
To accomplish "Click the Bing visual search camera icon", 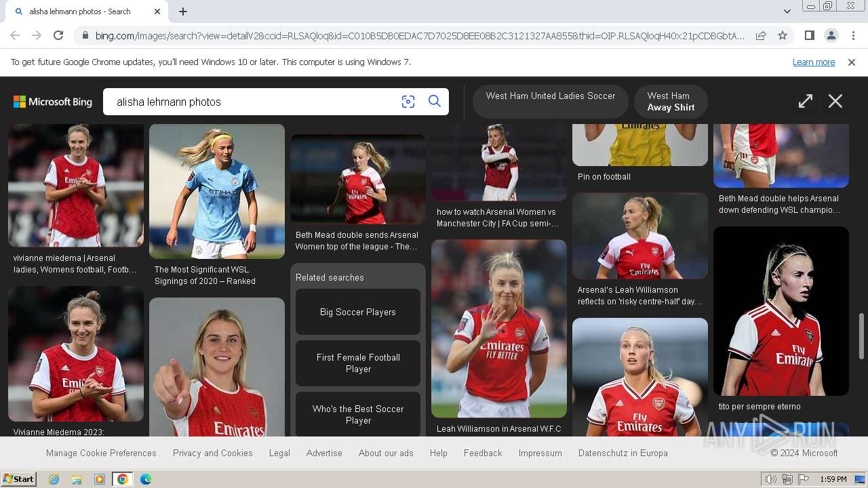I will point(408,102).
